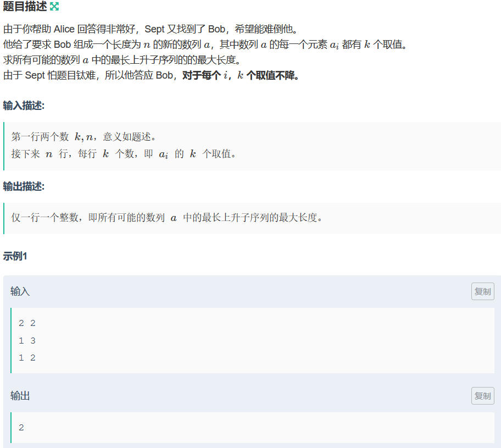Click the line starting 接下来 n 行
Image resolution: width=501 pixels, height=448 pixels.
click(124, 154)
